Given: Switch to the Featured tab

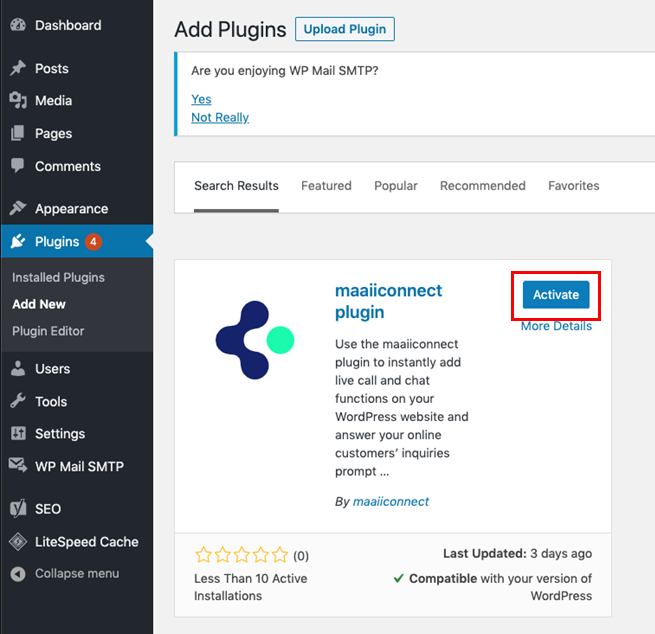Looking at the screenshot, I should coord(326,185).
